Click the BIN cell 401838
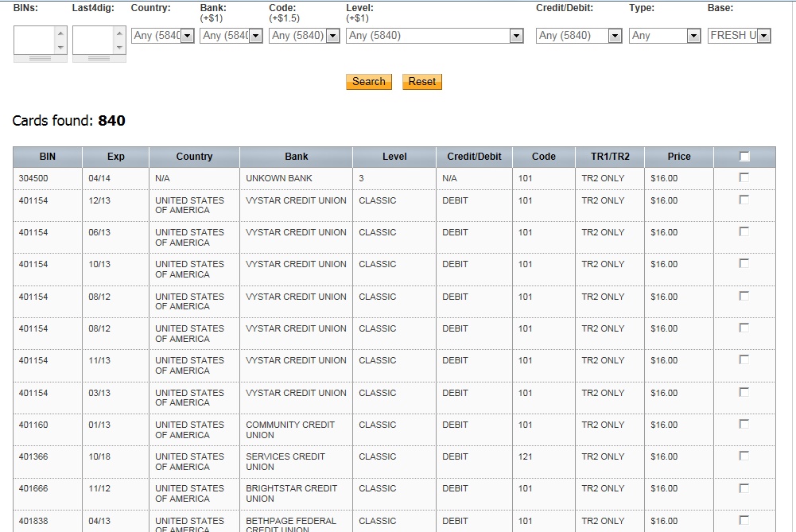The height and width of the screenshot is (532, 796). coord(33,522)
